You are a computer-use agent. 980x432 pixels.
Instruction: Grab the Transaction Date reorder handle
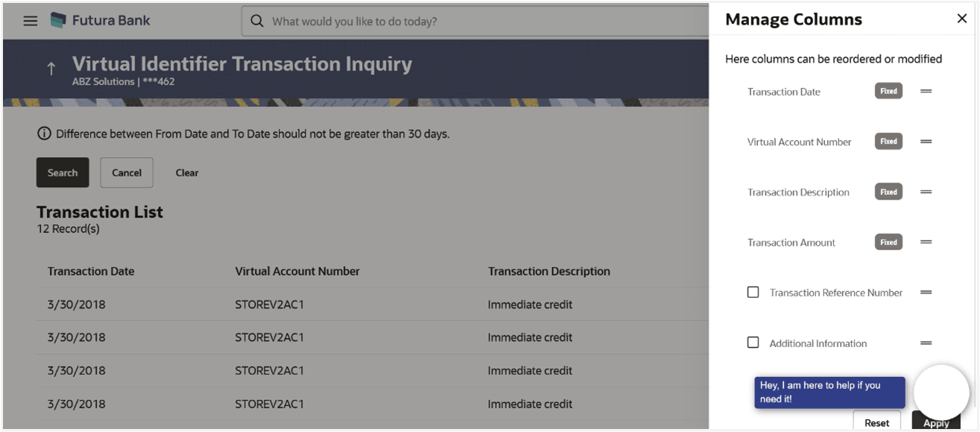click(926, 91)
